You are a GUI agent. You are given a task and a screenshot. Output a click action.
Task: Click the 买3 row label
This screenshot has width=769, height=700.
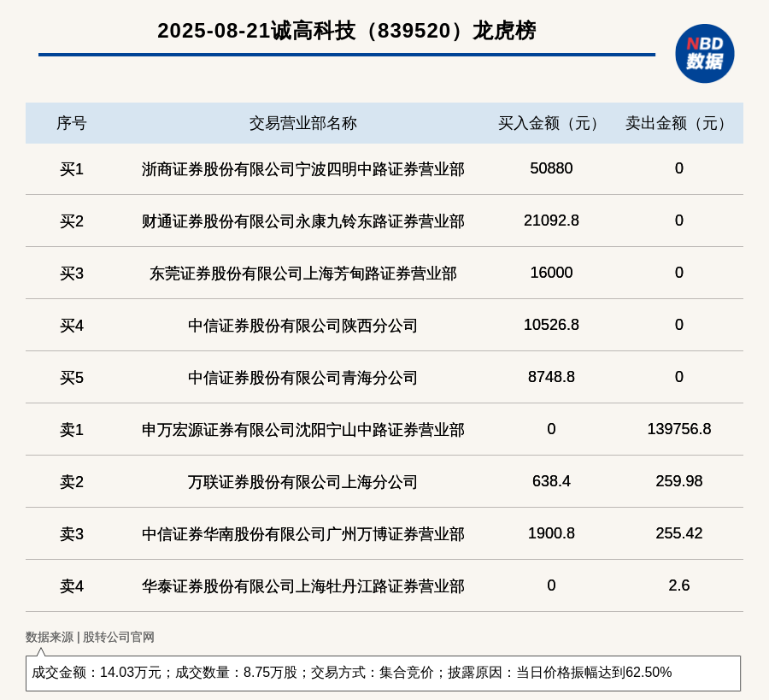click(72, 274)
